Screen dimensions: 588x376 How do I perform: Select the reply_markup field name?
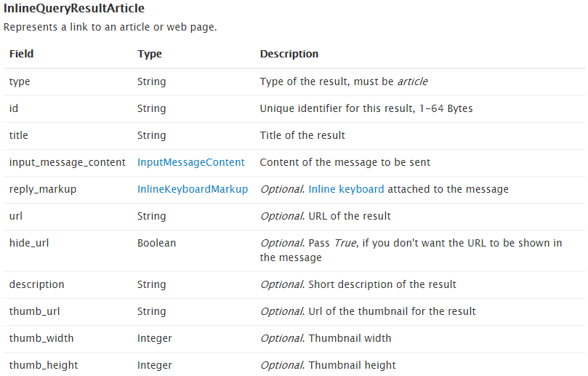point(43,189)
